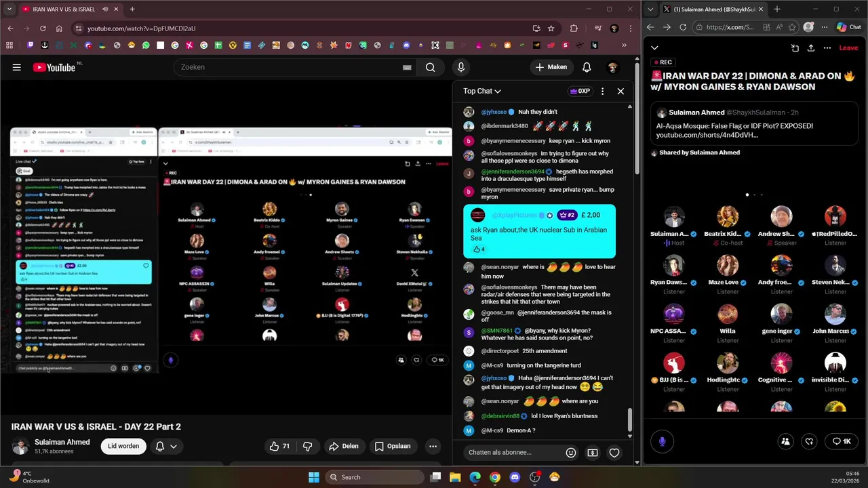Bookmark this YouTube page star
The image size is (868, 488).
pyautogui.click(x=551, y=28)
